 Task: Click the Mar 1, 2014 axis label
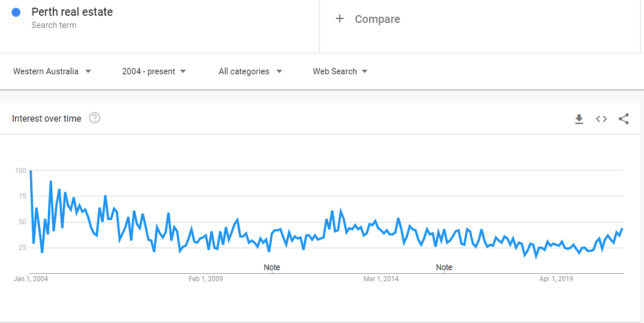381,279
